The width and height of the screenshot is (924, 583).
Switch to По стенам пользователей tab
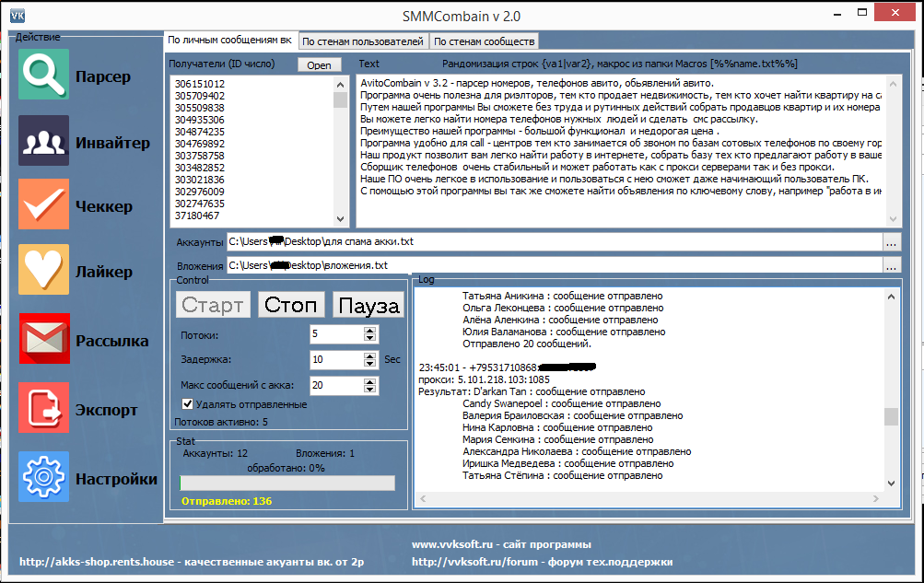[362, 41]
